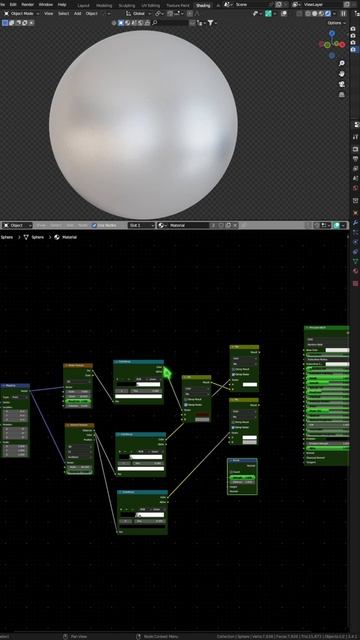This screenshot has height=640, width=360.
Task: Click the Strength slider on Bump node
Action: point(242,477)
